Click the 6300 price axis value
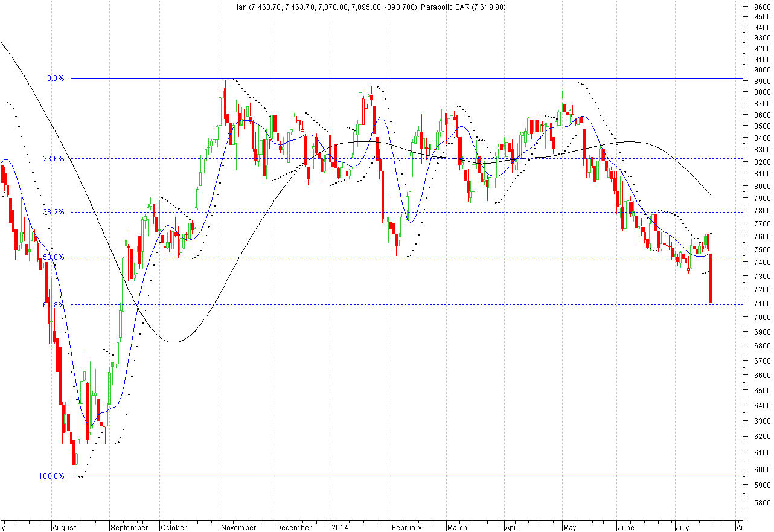Viewport: 774px width, 532px height. (762, 421)
